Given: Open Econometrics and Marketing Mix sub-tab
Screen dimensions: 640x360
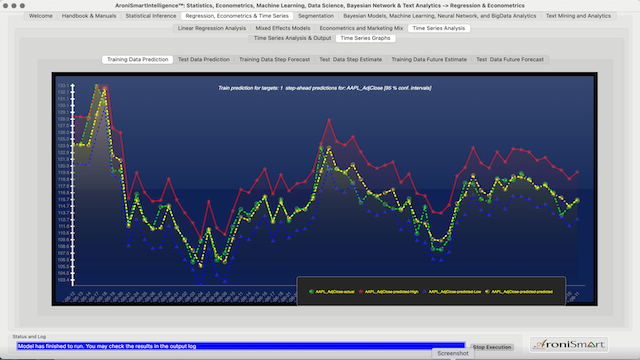Looking at the screenshot, I should pos(361,28).
